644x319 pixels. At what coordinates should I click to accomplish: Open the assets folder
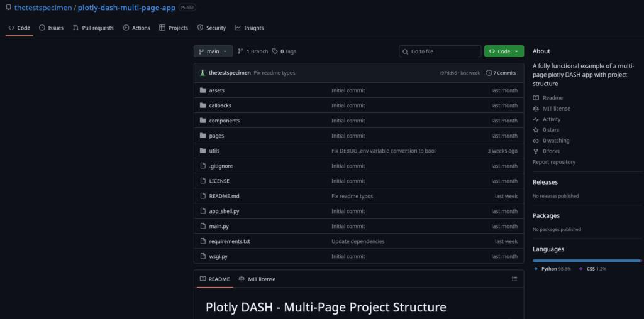[217, 90]
